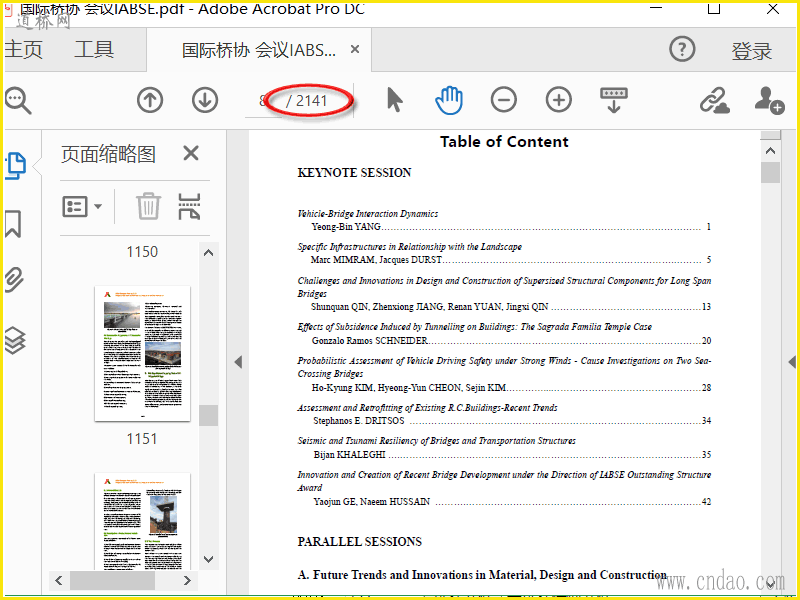800x600 pixels.
Task: Open the find text magnifier tool
Action: pos(18,100)
